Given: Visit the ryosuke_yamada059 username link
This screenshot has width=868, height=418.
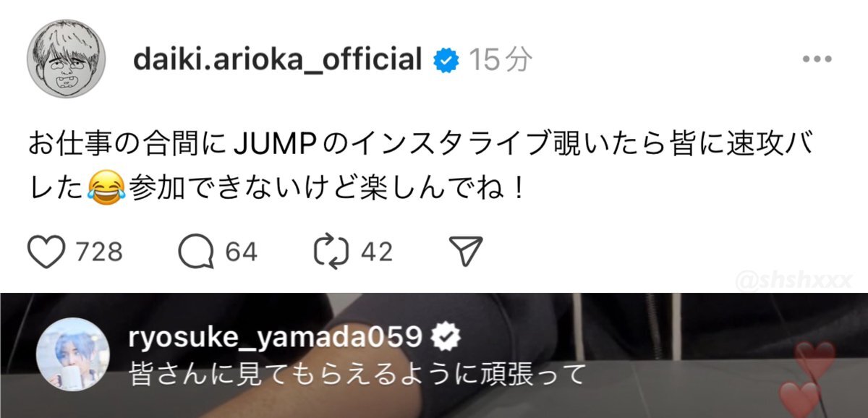Looking at the screenshot, I should click(x=276, y=336).
